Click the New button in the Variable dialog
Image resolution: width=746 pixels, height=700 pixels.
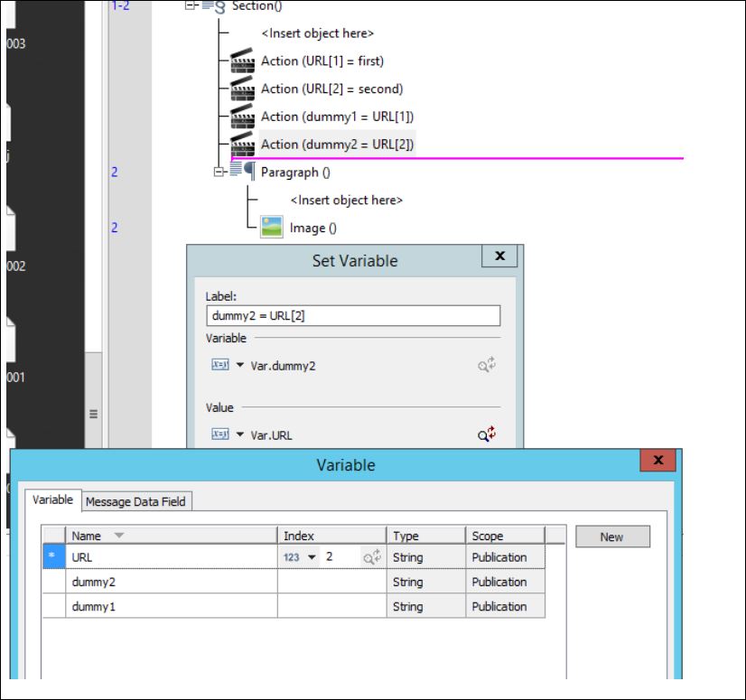point(611,536)
